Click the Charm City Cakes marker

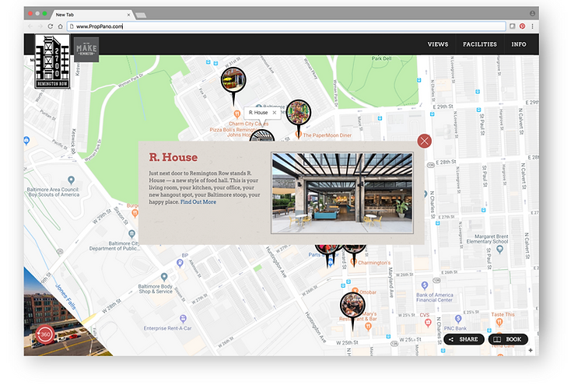[x=237, y=114]
